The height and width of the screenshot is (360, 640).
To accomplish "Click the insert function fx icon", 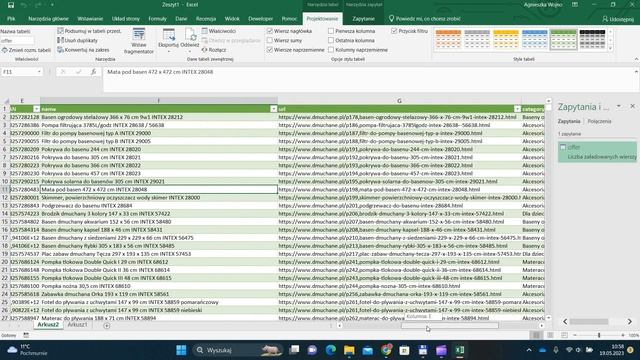I will pyautogui.click(x=93, y=72).
